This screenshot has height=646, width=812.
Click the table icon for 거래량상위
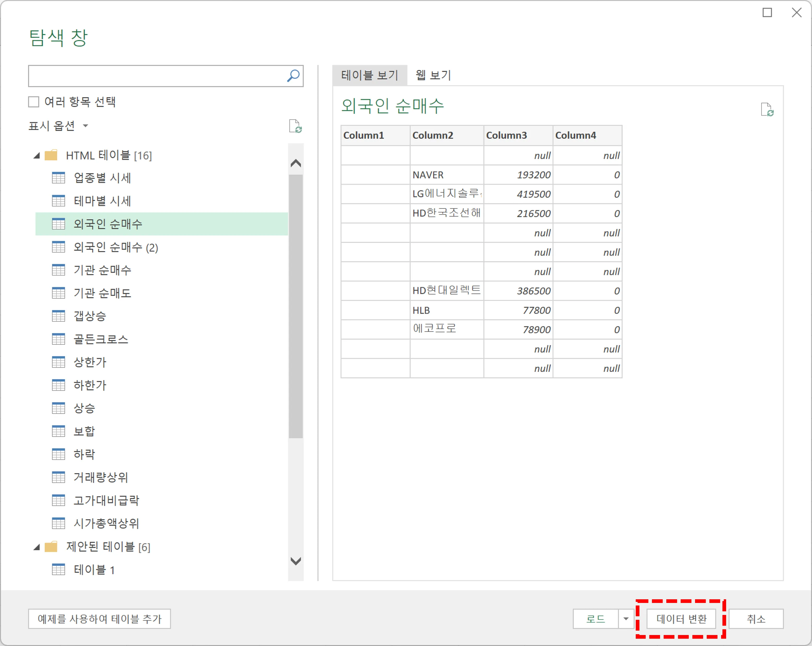58,477
